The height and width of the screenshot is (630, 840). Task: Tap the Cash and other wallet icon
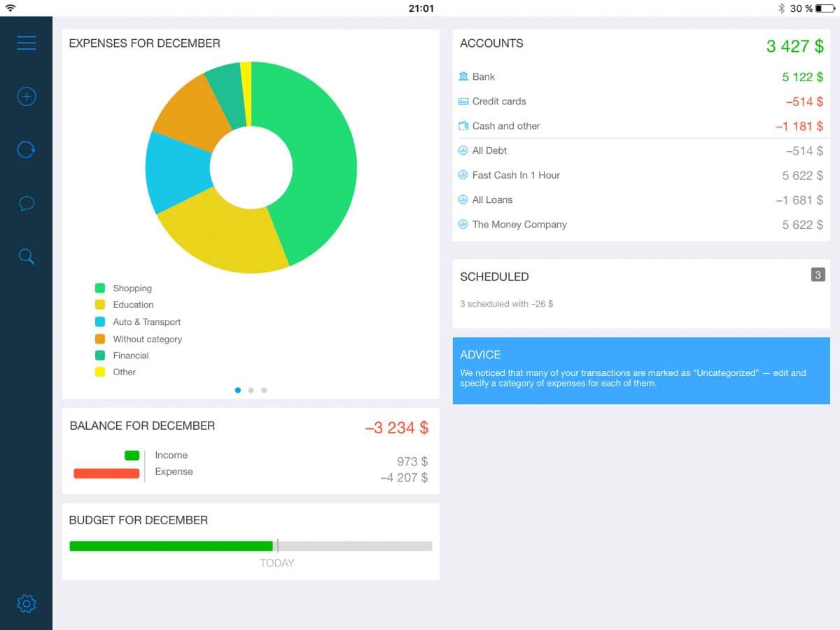click(x=463, y=126)
